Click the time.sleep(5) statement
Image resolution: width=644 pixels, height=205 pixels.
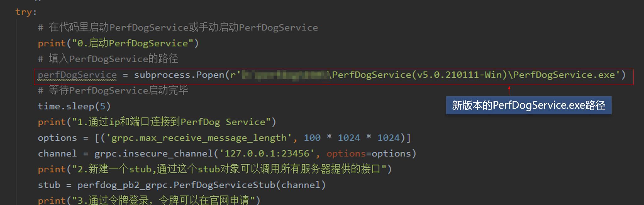coord(74,106)
